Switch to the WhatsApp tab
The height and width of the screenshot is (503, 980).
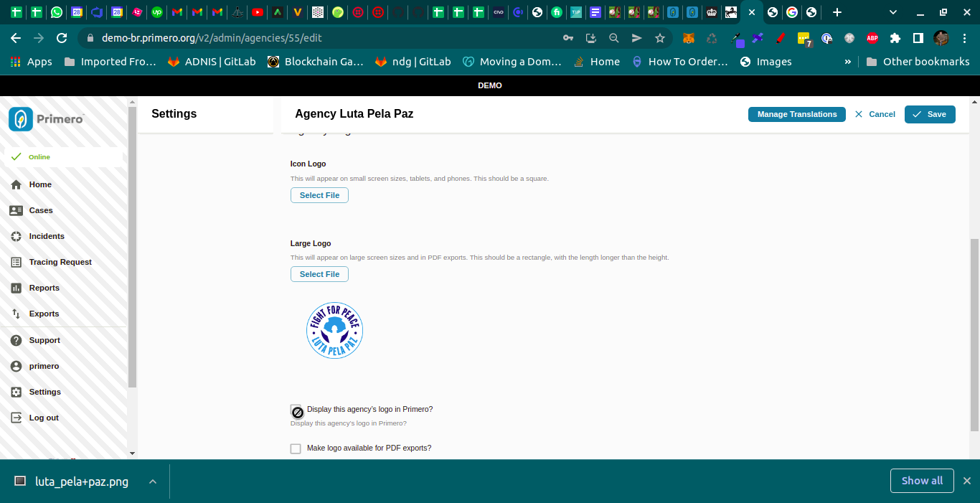pyautogui.click(x=57, y=12)
